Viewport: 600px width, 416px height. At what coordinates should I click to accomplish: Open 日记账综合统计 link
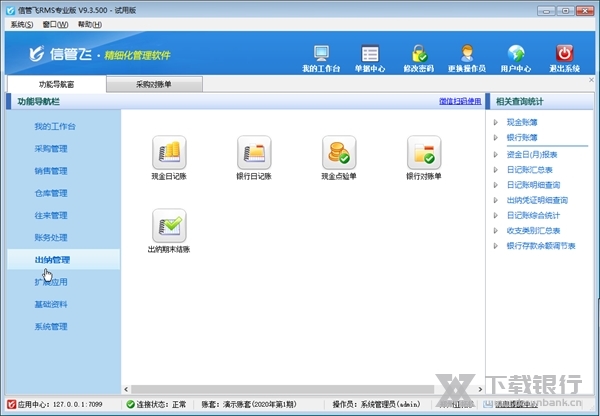(x=533, y=215)
